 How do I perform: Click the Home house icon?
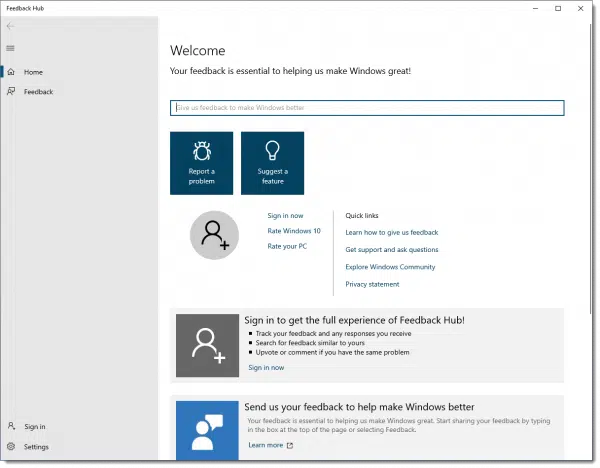(11, 72)
